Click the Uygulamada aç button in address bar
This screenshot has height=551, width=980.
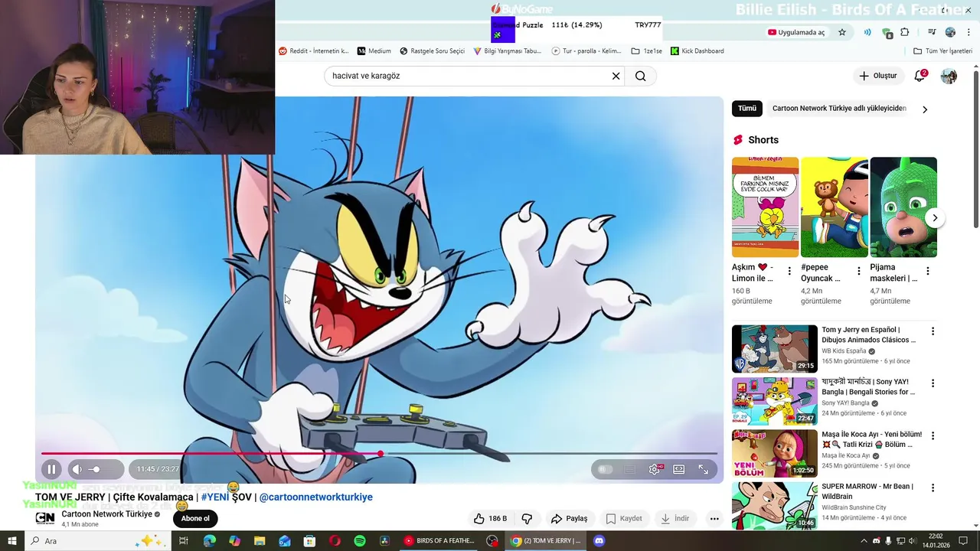pos(796,32)
